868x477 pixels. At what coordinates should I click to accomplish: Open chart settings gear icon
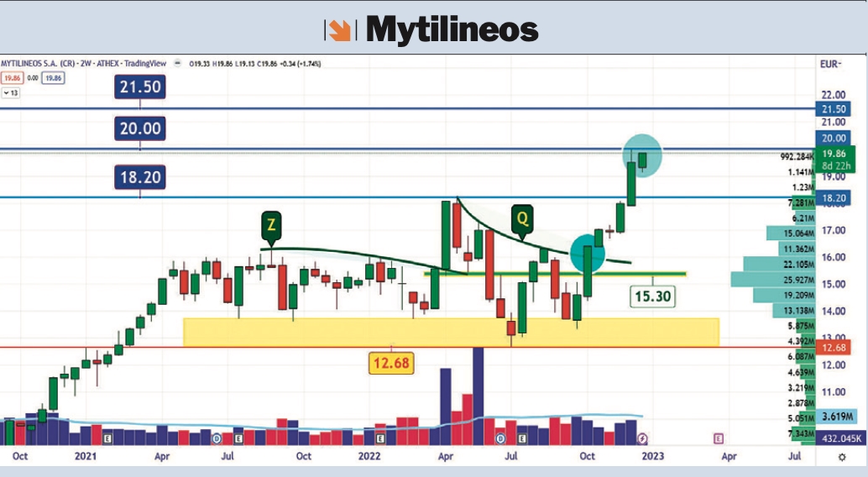(842, 457)
